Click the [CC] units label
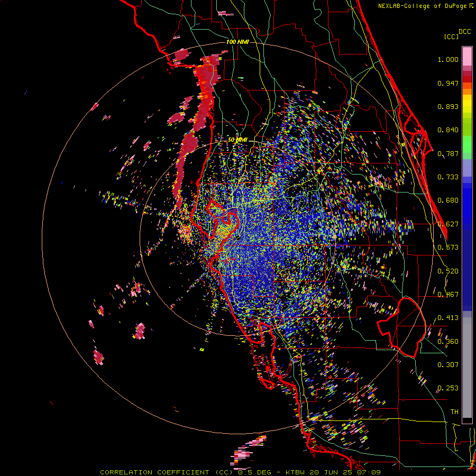 451,36
